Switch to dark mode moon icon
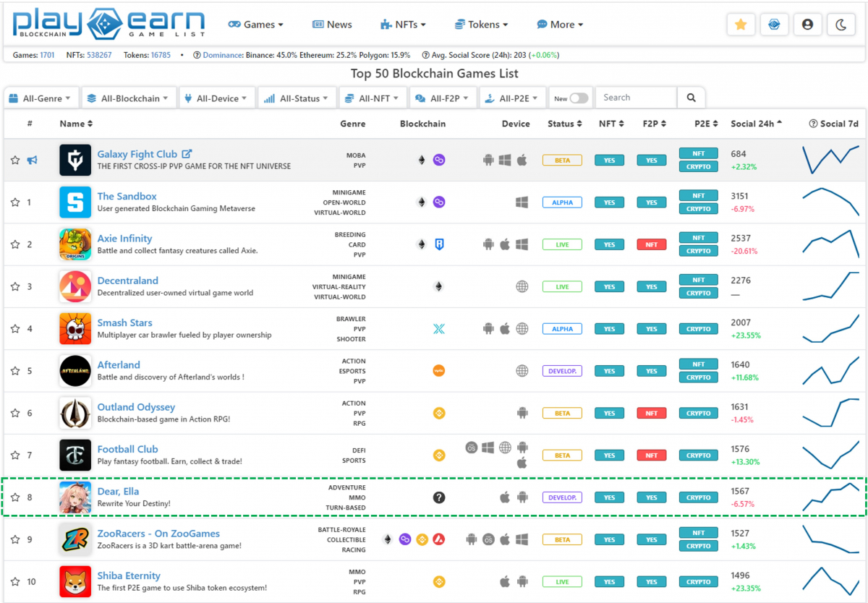 pos(841,25)
